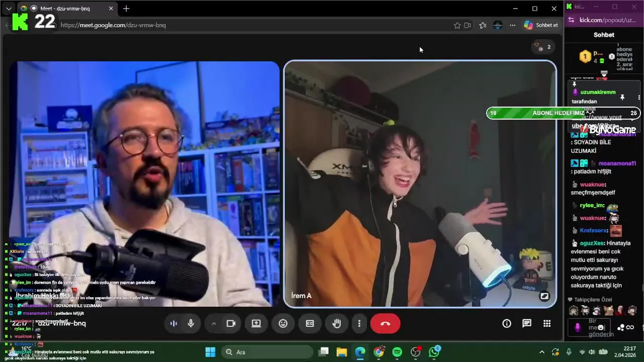Toggle microphone in Meet toolbar
Screen dimensions: 644x362
pyautogui.click(x=191, y=323)
